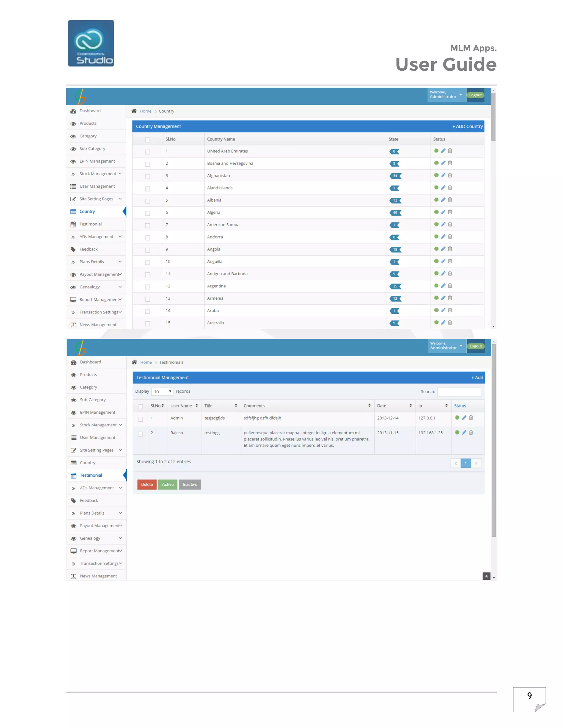Tick the select-all checkbox in Country table header
The image size is (563, 728).
[x=147, y=140]
